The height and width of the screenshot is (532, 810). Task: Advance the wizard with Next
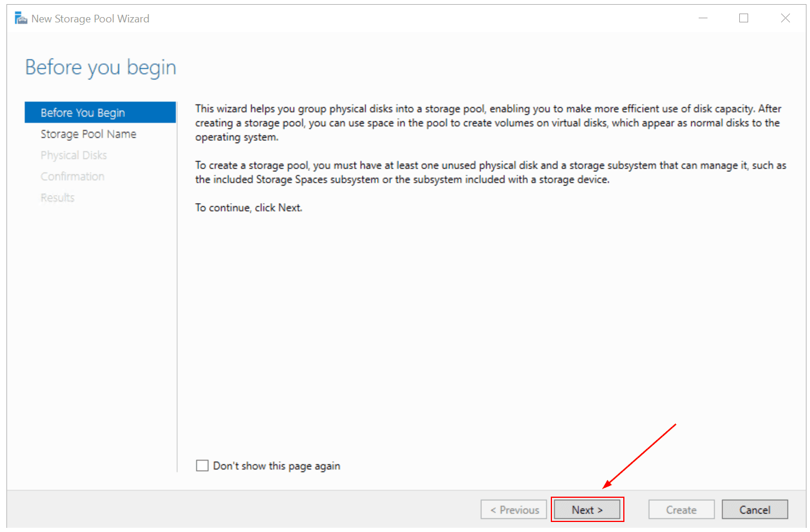[x=587, y=510]
